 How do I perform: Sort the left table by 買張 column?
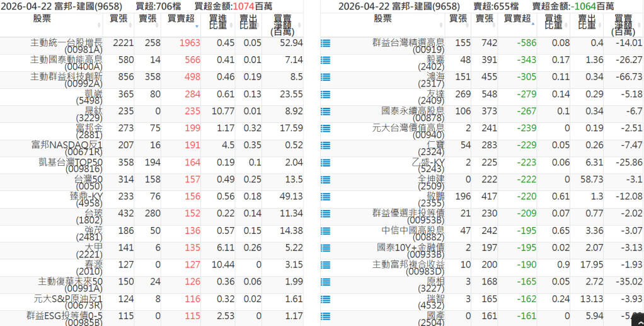[x=118, y=19]
